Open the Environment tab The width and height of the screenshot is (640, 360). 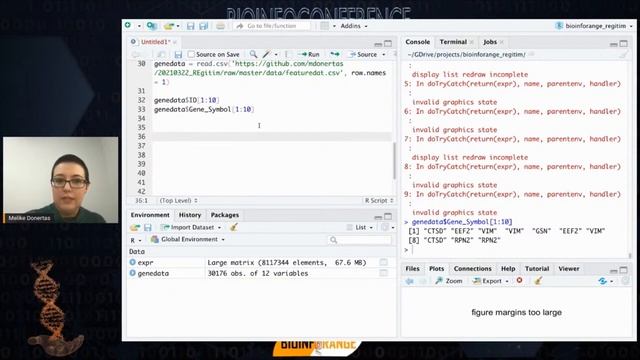[150, 215]
